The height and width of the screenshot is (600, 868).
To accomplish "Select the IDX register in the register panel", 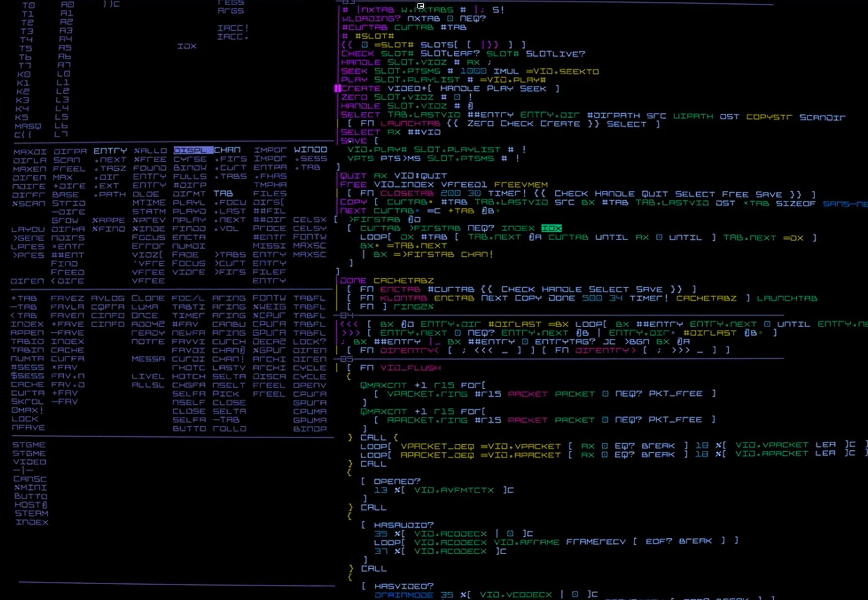I will pos(187,46).
